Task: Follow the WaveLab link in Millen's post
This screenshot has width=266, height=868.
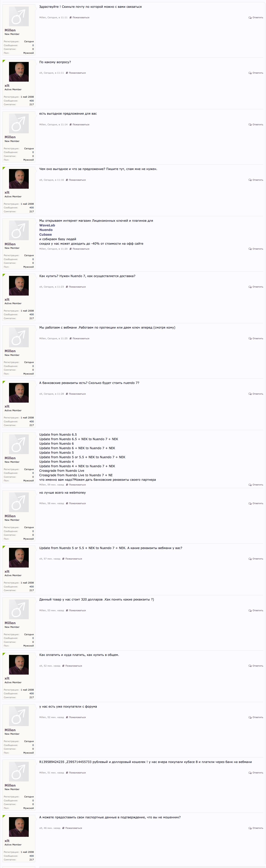Action: (47, 225)
